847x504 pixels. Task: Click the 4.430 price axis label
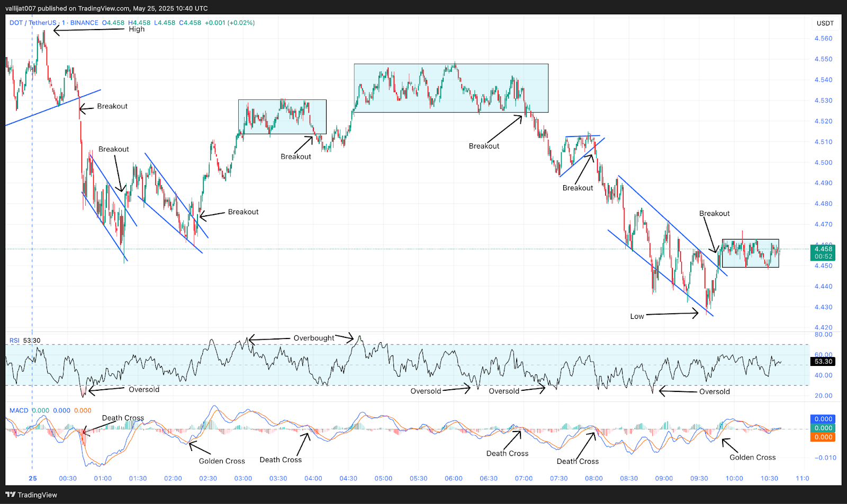click(x=823, y=307)
